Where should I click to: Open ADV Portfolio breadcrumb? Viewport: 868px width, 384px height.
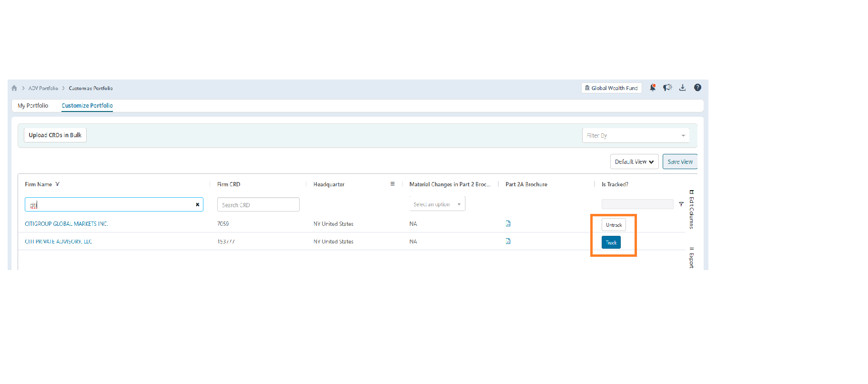coord(43,88)
